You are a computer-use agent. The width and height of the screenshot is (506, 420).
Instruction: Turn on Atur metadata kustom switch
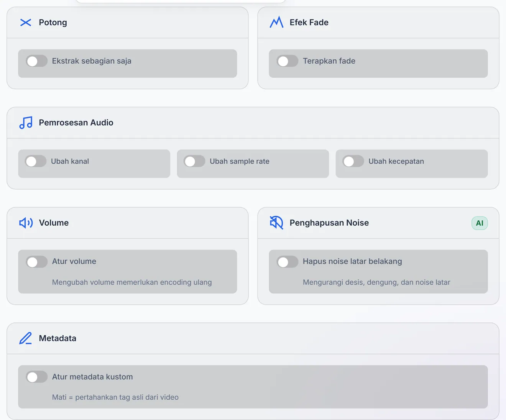point(37,377)
